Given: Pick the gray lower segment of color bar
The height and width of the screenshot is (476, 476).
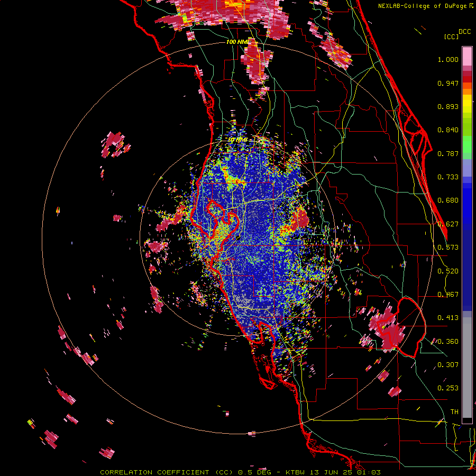Looking at the screenshot, I should pos(467,368).
